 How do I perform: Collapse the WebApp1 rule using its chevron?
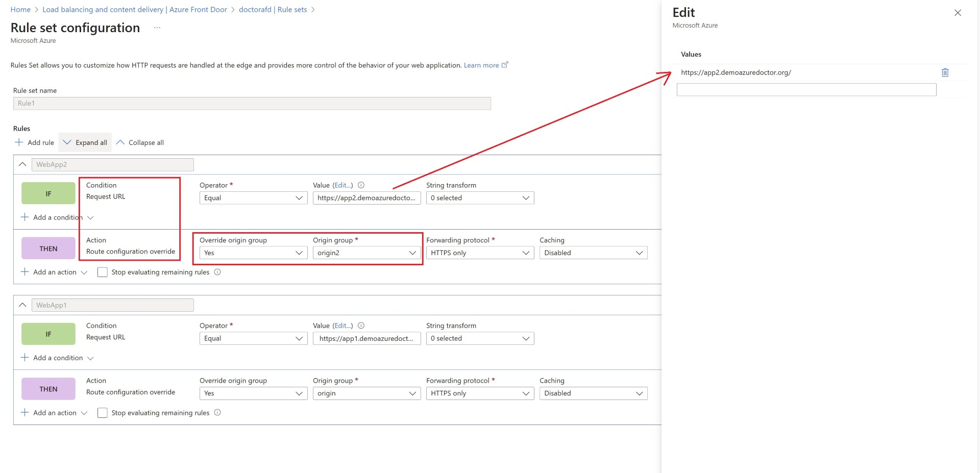tap(22, 305)
